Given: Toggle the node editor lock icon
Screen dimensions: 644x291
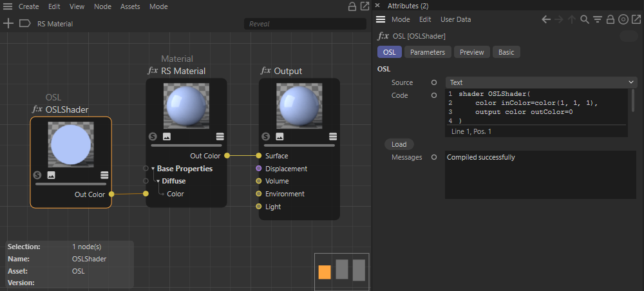Looking at the screenshot, I should click(x=352, y=6).
